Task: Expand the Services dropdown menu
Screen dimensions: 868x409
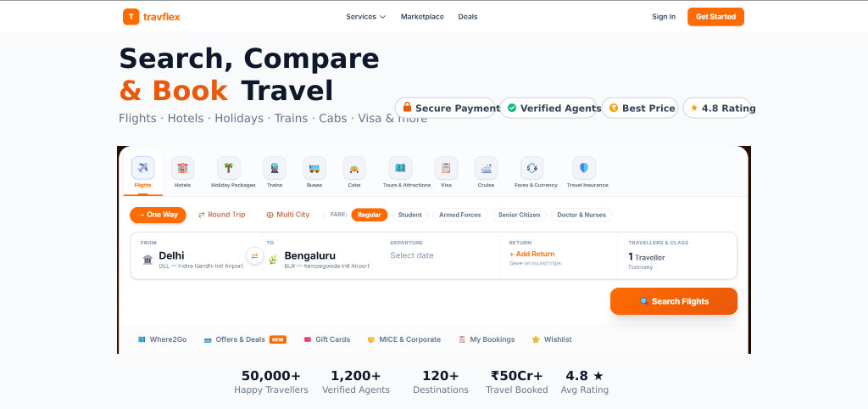Action: point(366,17)
